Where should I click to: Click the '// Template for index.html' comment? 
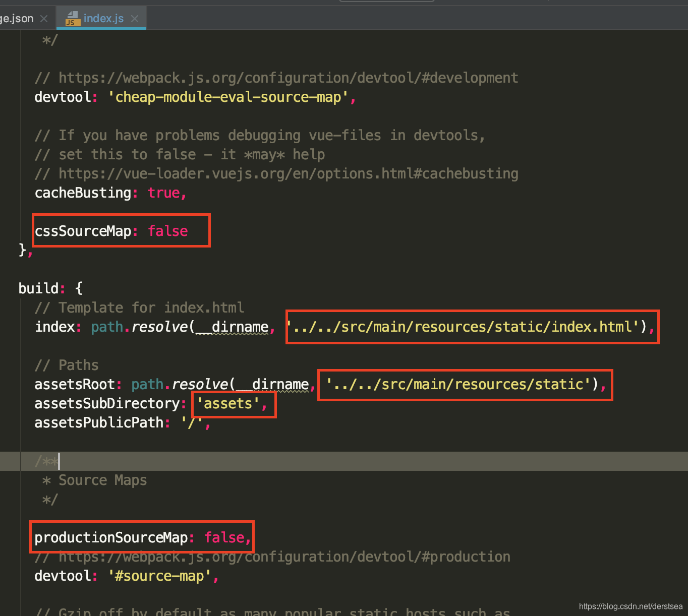[x=139, y=307]
